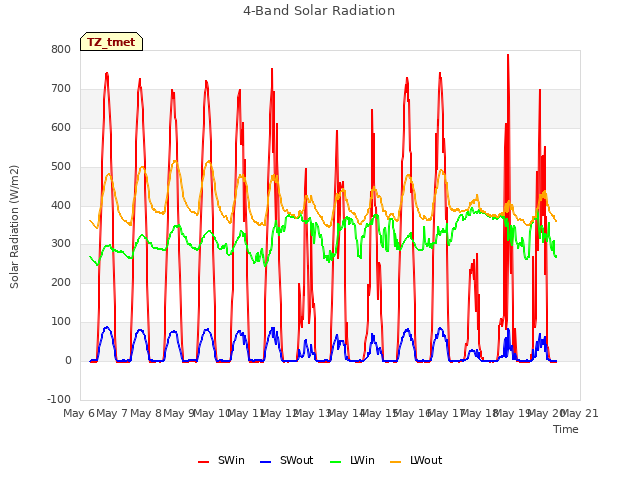The image size is (640, 480).
Task: Click the May 9 x-axis tick label
Action: (x=179, y=413)
